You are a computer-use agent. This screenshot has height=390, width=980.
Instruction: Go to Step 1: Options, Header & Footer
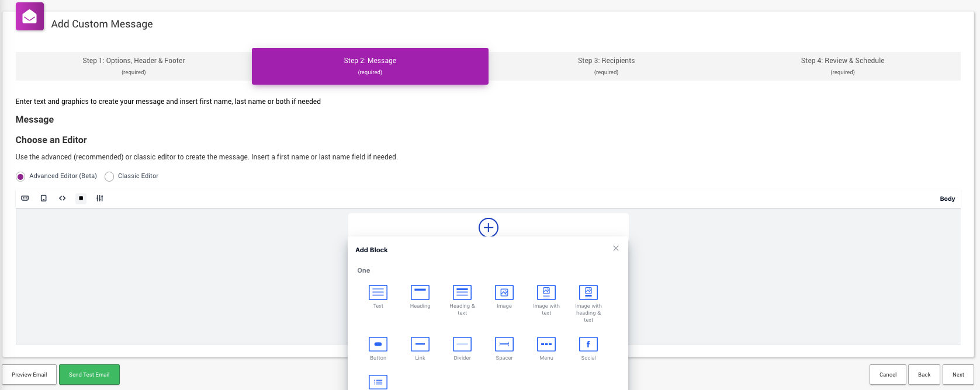(134, 66)
